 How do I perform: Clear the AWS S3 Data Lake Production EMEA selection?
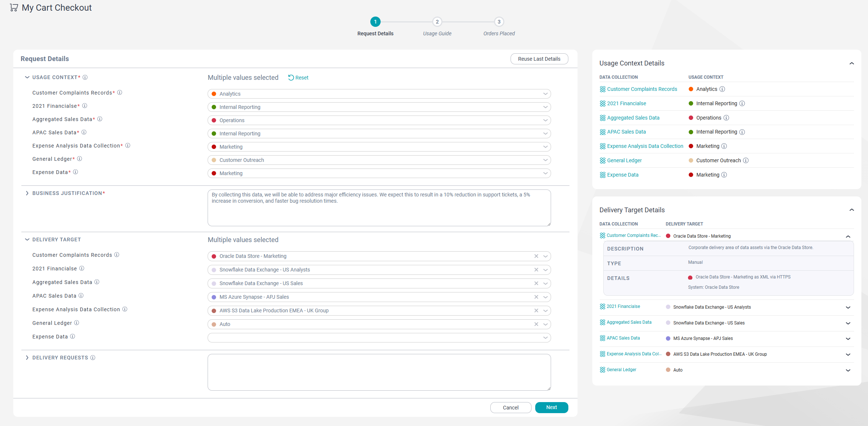pyautogui.click(x=536, y=310)
